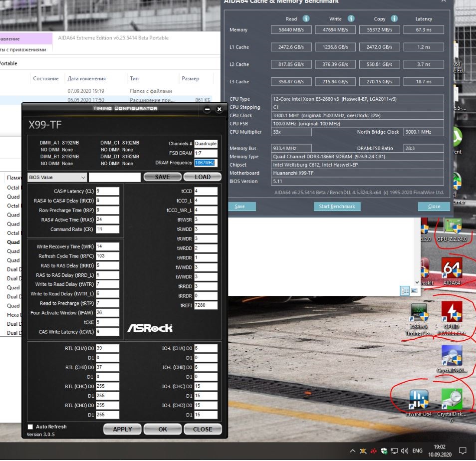Screen dimensions: 476x461
Task: Sort Explorer by Размер column
Action: point(190,79)
